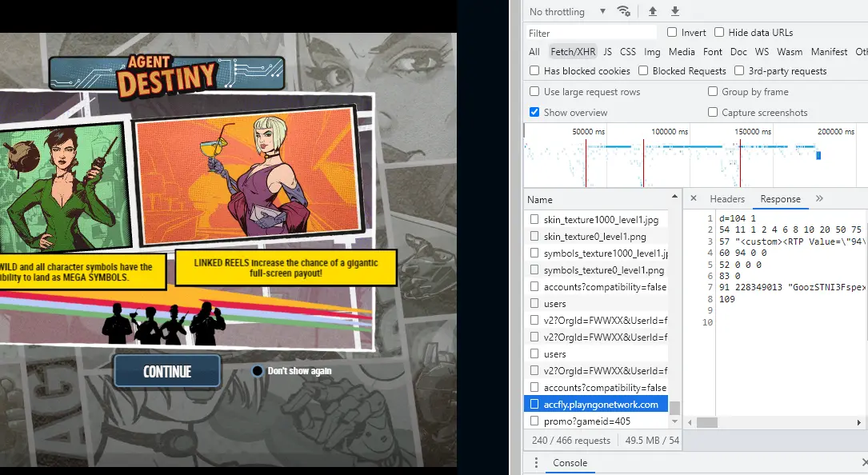Filter requests by All types
The height and width of the screenshot is (475, 868).
534,51
